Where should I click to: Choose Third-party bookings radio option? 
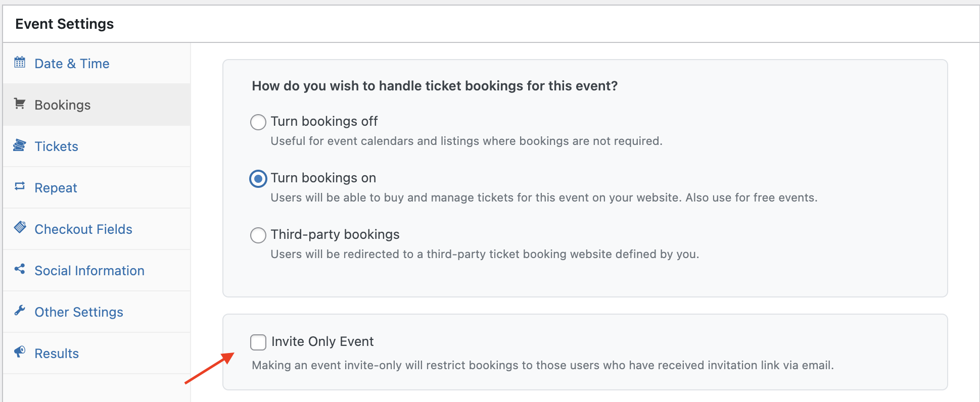coord(258,235)
